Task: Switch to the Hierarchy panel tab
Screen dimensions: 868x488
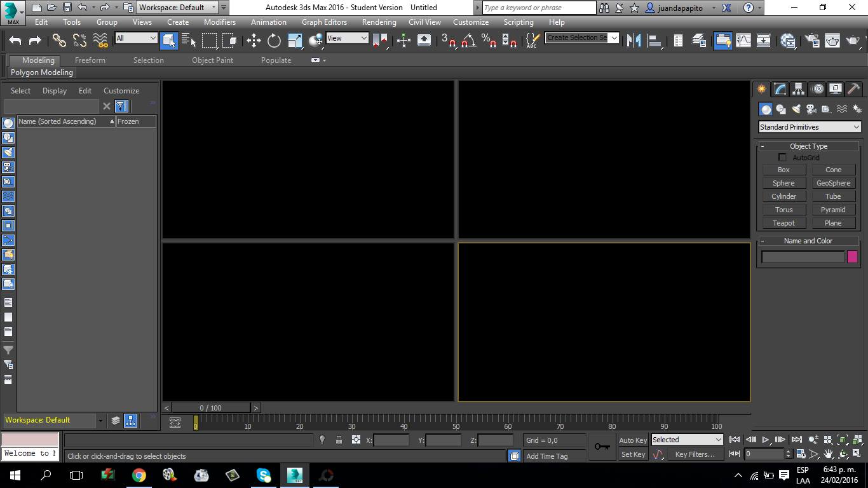Action: [x=798, y=89]
